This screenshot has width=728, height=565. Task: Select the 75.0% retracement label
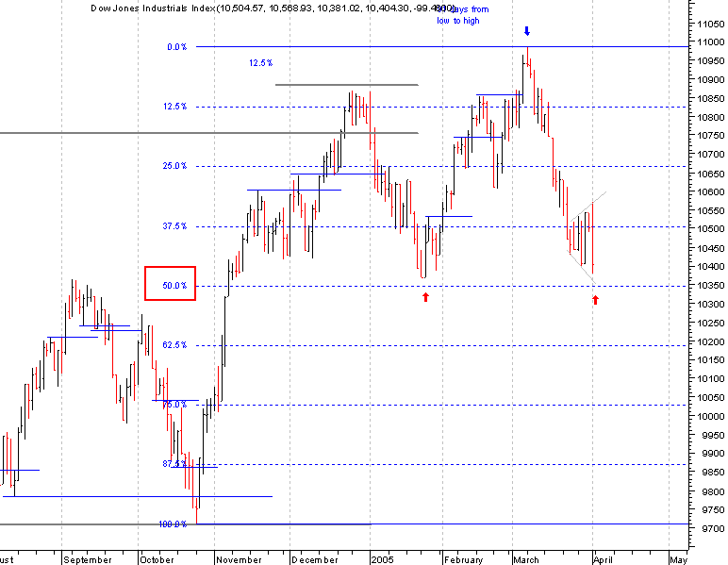coord(174,405)
